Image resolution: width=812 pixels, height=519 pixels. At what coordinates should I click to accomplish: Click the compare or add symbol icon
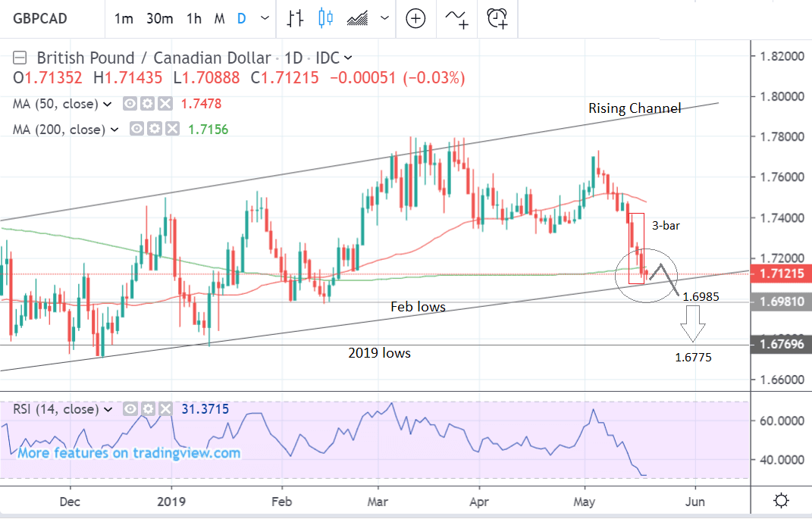(415, 18)
